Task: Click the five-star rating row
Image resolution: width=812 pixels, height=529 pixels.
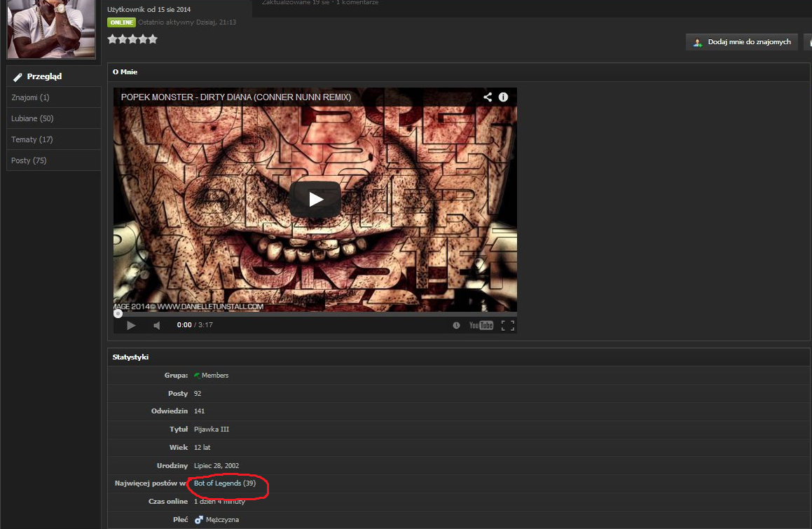Action: [132, 39]
